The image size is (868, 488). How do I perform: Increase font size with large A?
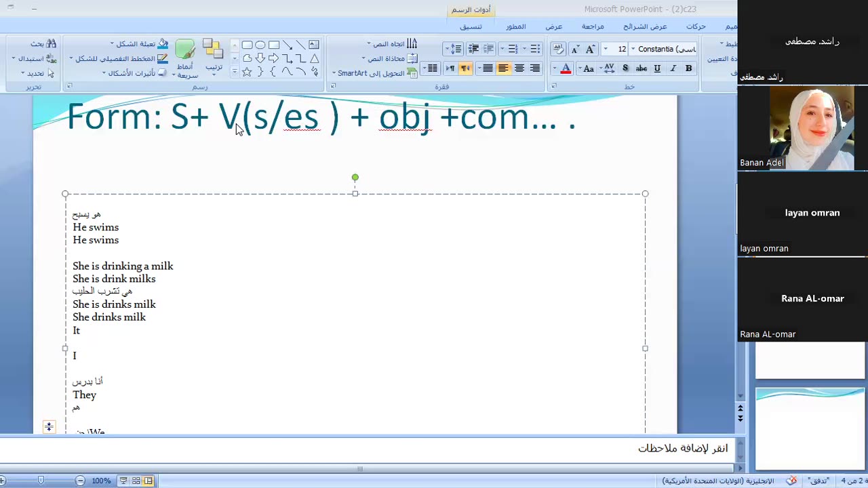coord(591,49)
